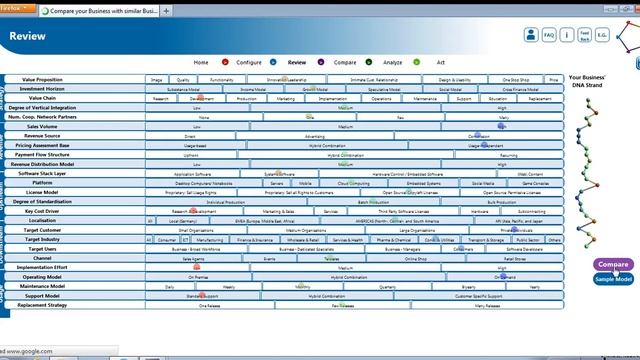Click the info 'i' icon
The width and height of the screenshot is (640, 360).
[567, 35]
